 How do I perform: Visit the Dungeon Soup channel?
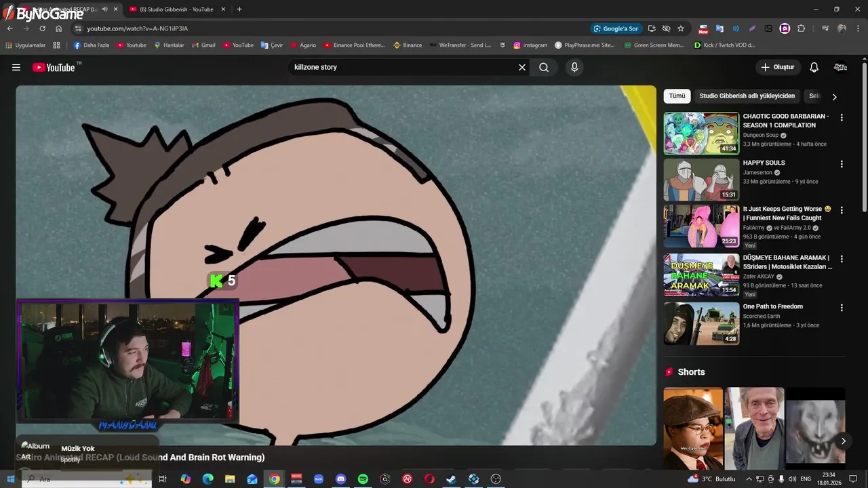760,136
